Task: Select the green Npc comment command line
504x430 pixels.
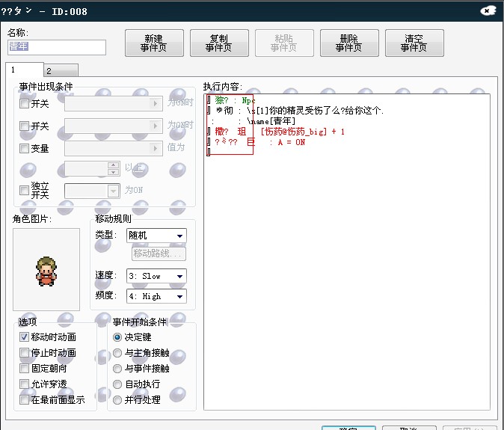Action: (x=231, y=100)
